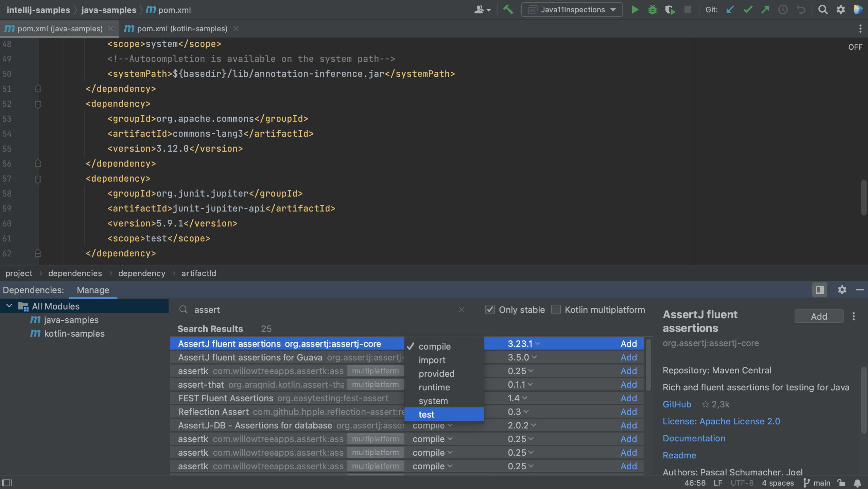Open the Documentation link
Image resolution: width=868 pixels, height=489 pixels.
pyautogui.click(x=694, y=438)
